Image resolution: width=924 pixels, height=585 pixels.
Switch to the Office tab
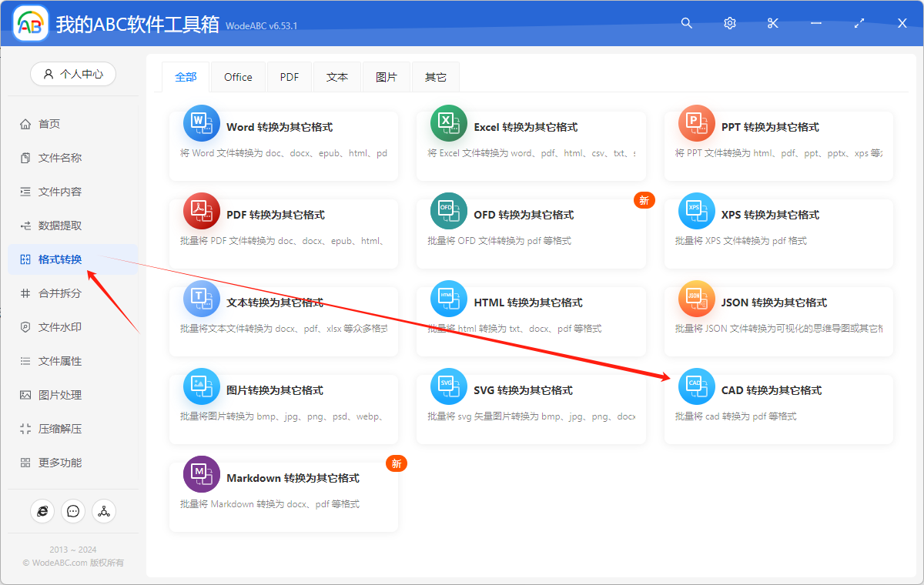coord(238,77)
